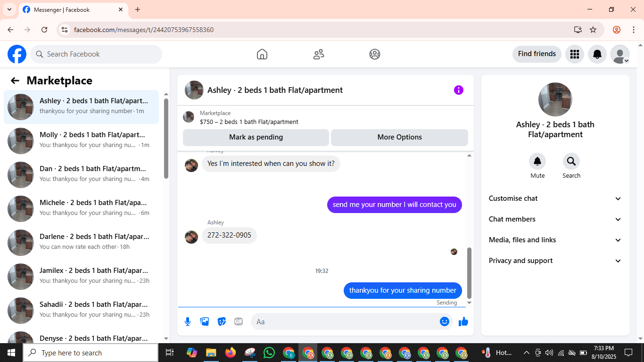This screenshot has height=362, width=644.
Task: Open the Michele conversation in list
Action: pos(81,209)
